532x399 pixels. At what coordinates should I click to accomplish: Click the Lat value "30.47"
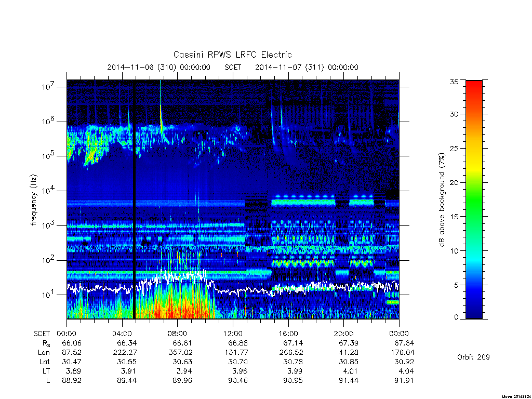[72, 362]
